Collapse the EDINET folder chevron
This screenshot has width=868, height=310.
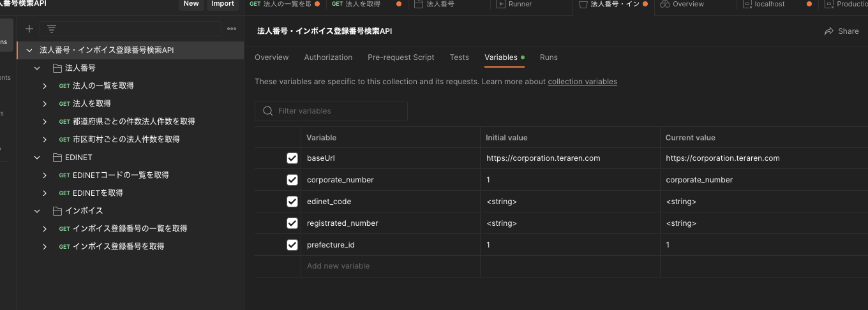click(37, 157)
